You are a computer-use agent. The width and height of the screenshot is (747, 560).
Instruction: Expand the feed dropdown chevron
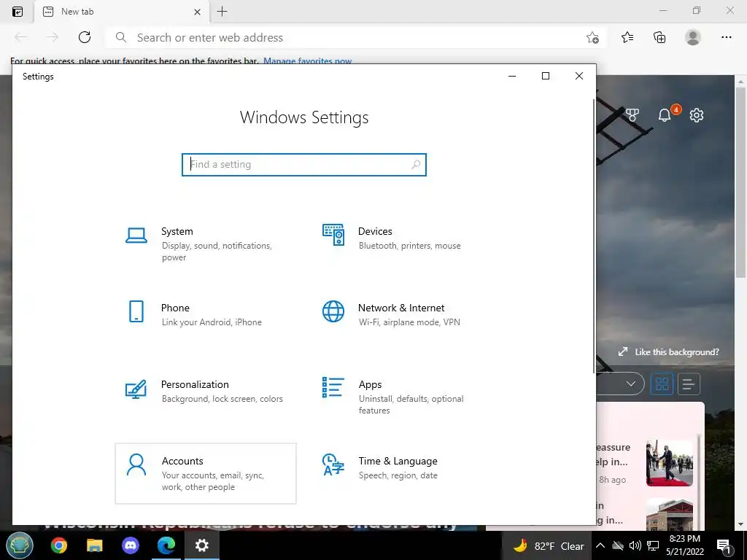click(631, 384)
